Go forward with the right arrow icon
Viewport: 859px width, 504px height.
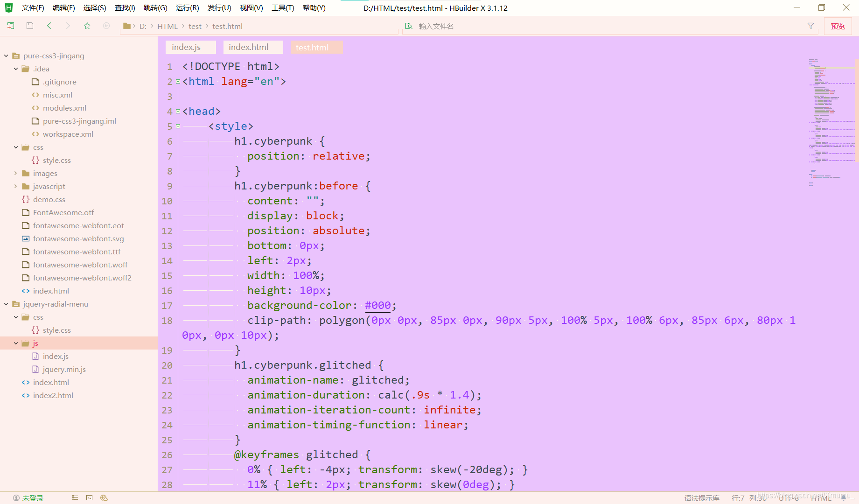pos(68,26)
